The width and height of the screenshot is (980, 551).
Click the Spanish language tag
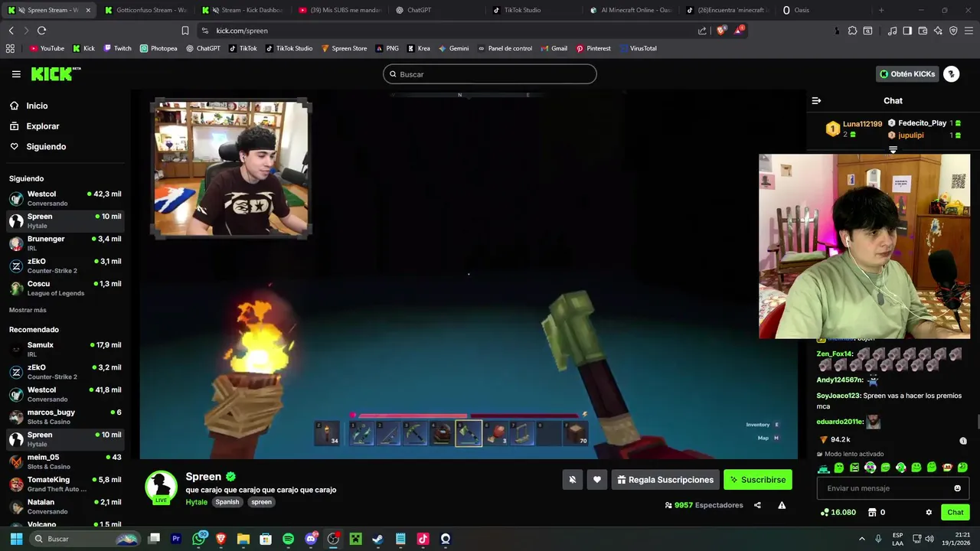pyautogui.click(x=227, y=502)
